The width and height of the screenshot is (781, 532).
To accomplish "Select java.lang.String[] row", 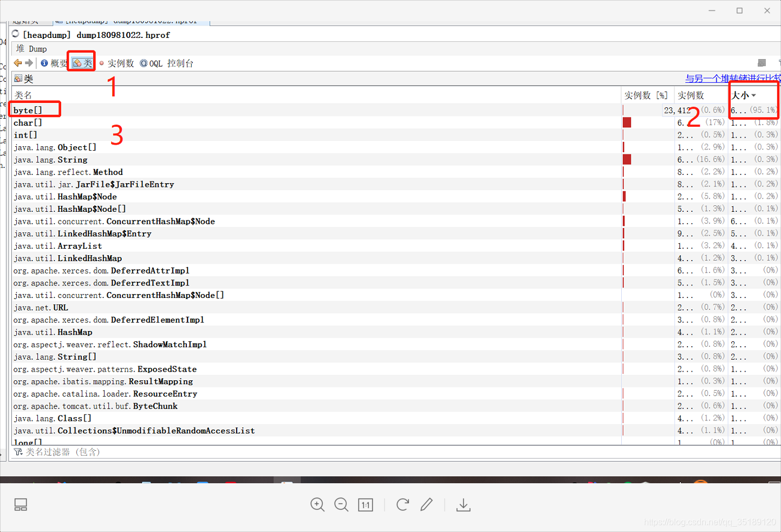I will click(x=395, y=357).
